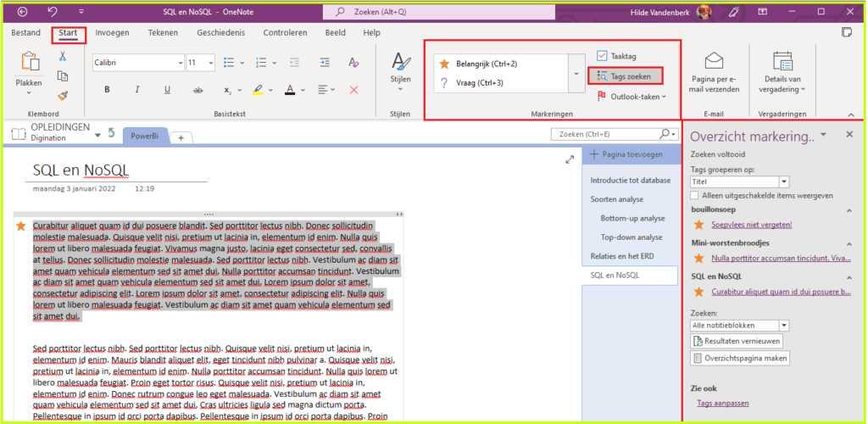
Task: Open the Tags aanpassen link
Action: [723, 404]
